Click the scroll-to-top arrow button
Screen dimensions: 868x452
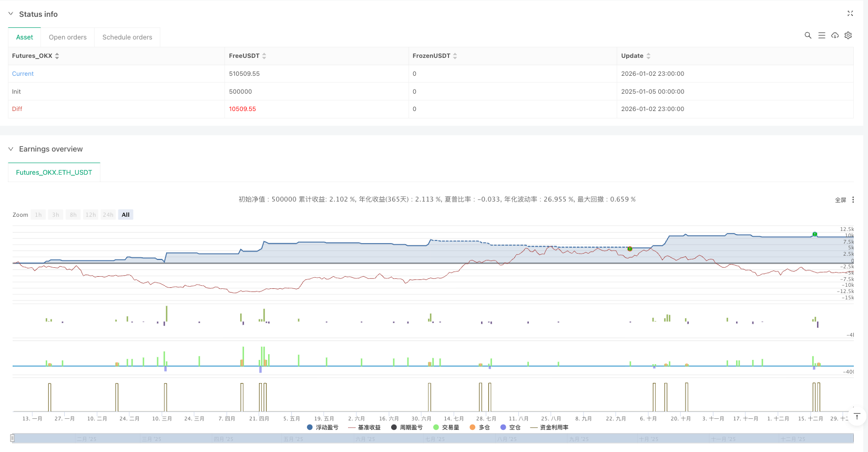pyautogui.click(x=856, y=417)
